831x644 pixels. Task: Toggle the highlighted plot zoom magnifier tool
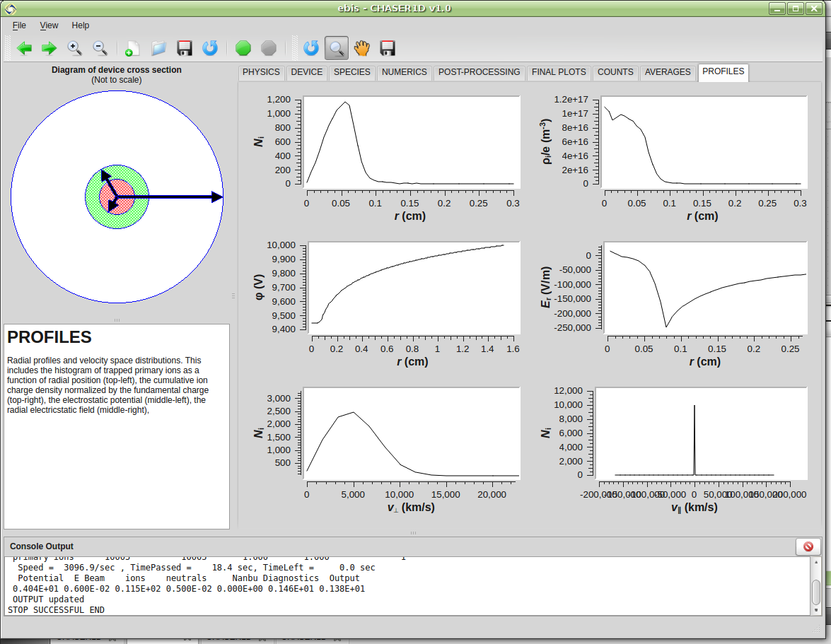pyautogui.click(x=337, y=49)
